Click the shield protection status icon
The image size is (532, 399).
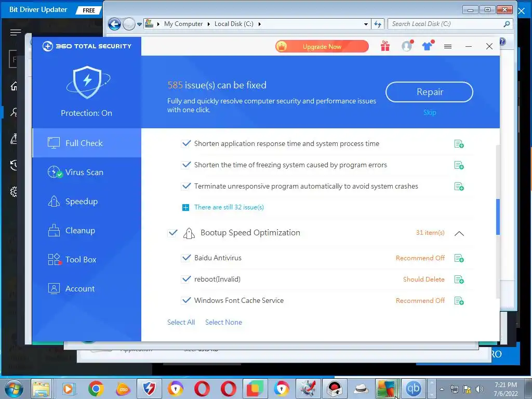coord(87,83)
